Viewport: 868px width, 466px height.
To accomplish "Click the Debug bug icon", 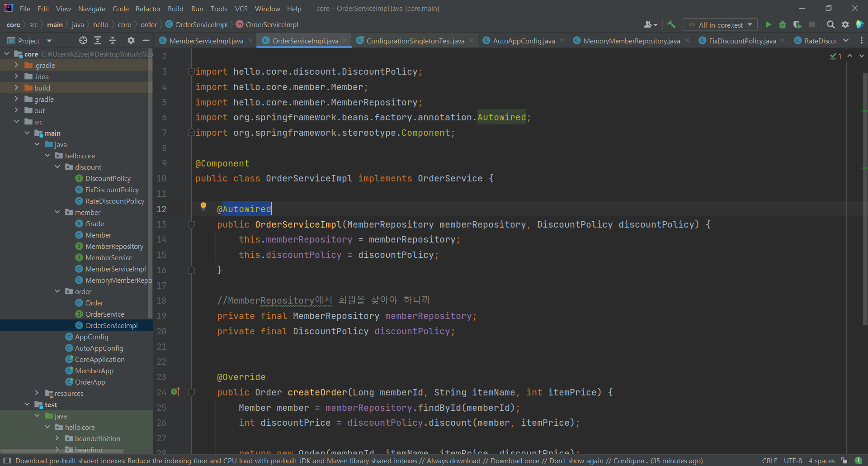I will coord(783,24).
